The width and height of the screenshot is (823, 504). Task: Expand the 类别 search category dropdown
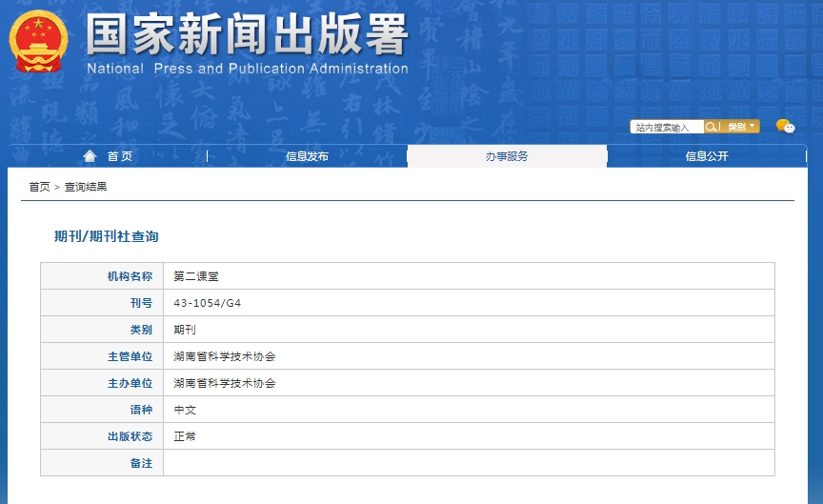click(x=741, y=127)
